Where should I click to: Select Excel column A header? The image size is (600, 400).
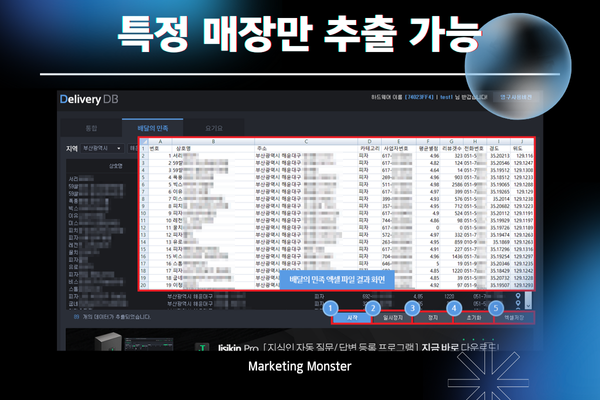[x=160, y=141]
